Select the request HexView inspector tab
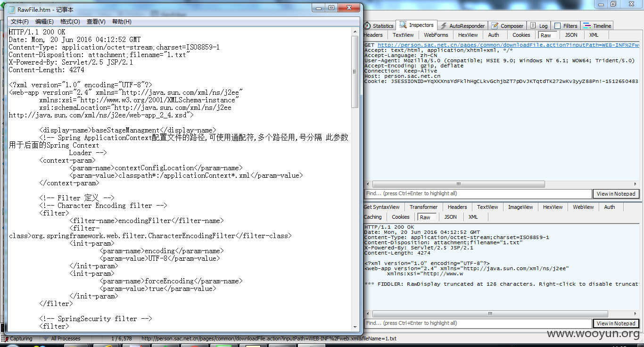The width and height of the screenshot is (644, 347). click(468, 35)
